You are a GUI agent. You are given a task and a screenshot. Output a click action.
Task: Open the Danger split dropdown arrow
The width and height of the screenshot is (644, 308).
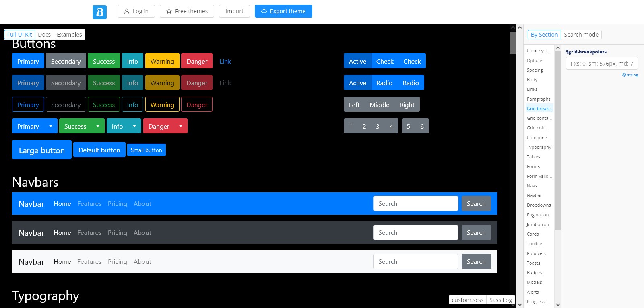pyautogui.click(x=181, y=126)
